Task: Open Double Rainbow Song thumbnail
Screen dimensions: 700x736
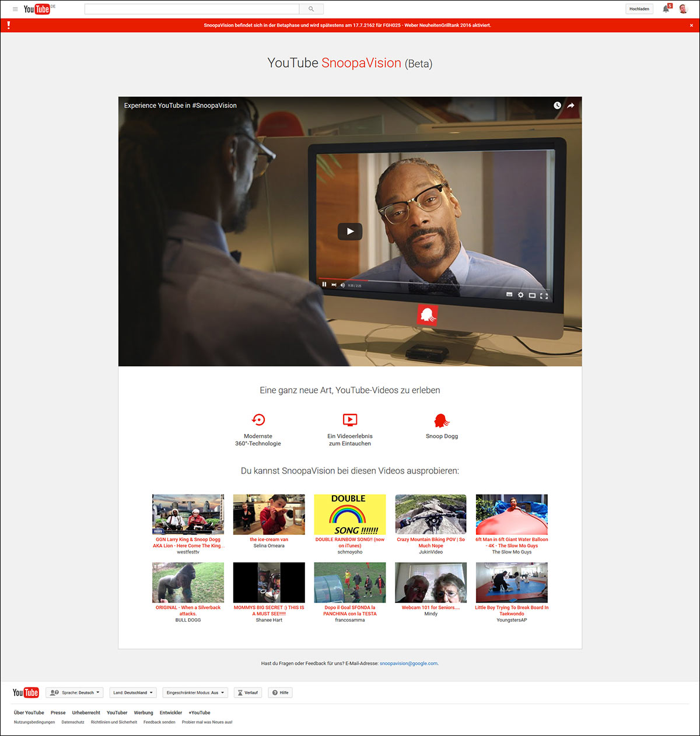Action: point(350,514)
